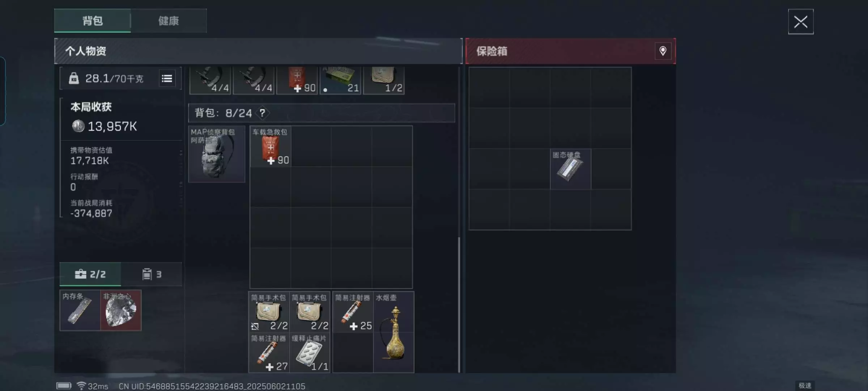This screenshot has height=391, width=868.
Task: Select the 水烟壶 hookah item
Action: pyautogui.click(x=393, y=332)
